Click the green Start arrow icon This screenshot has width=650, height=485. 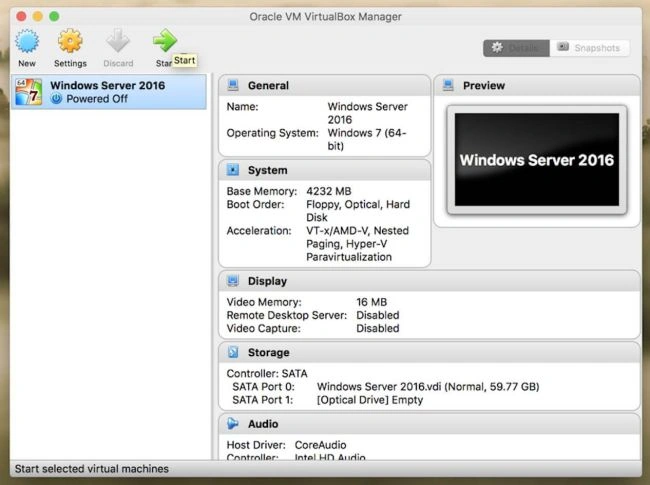[x=165, y=40]
